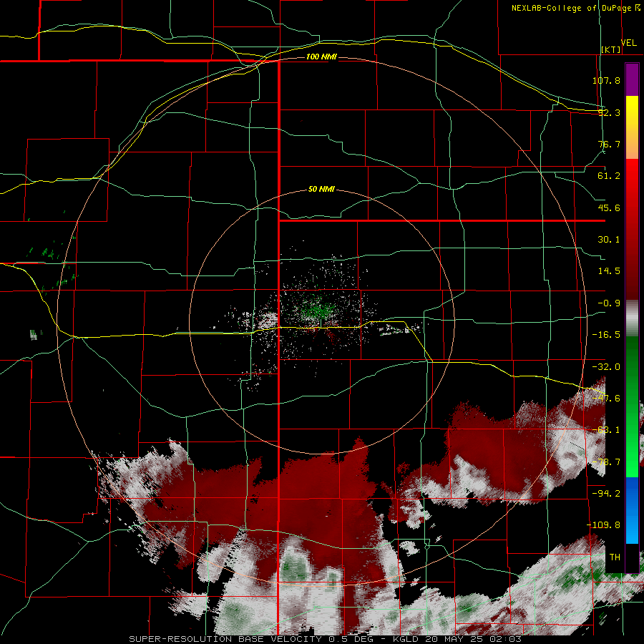This screenshot has height=644, width=644.
Task: Click the blue segment of the color bar
Action: click(x=632, y=510)
